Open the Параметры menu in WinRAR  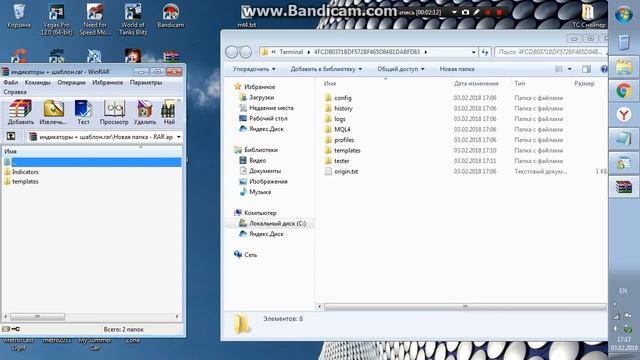[x=146, y=82]
